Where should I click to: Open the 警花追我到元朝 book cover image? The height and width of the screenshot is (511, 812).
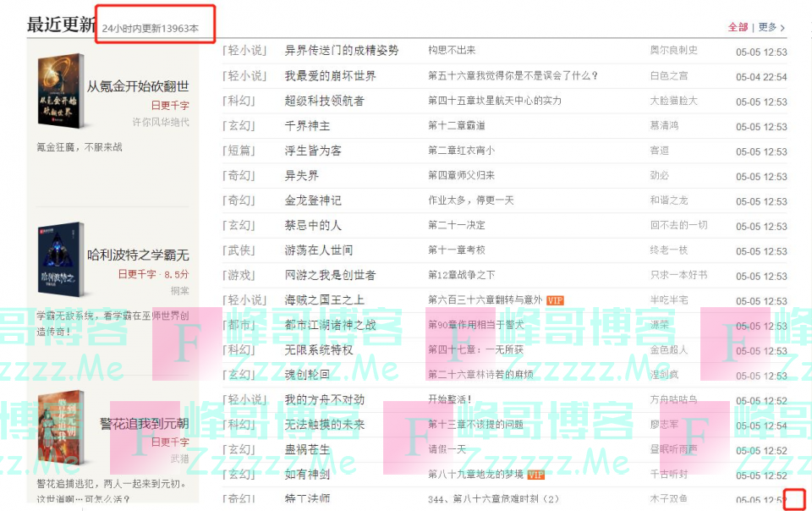coord(62,426)
